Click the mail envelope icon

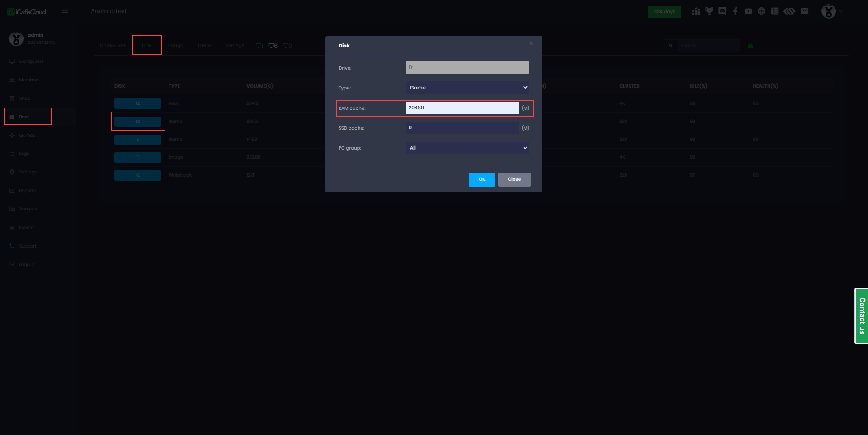(804, 11)
